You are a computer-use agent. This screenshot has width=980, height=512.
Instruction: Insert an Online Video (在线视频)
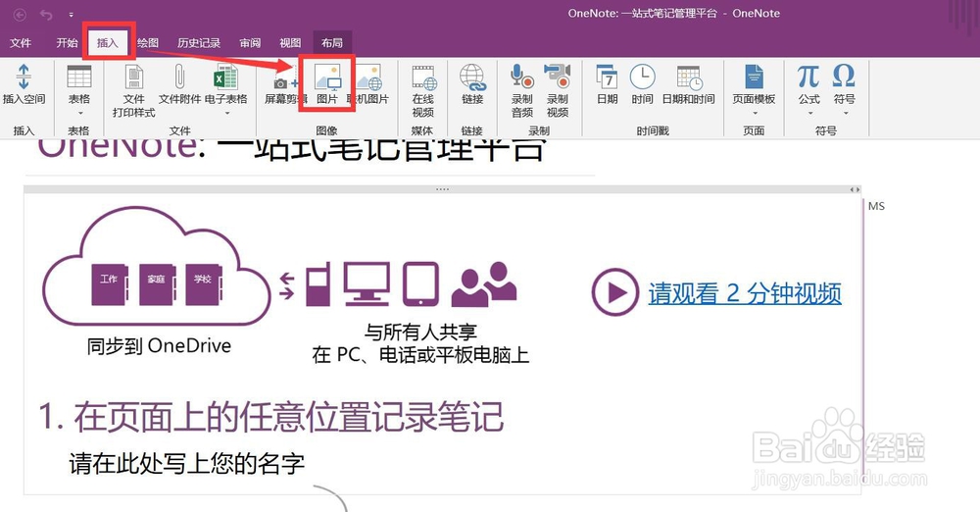pyautogui.click(x=423, y=91)
